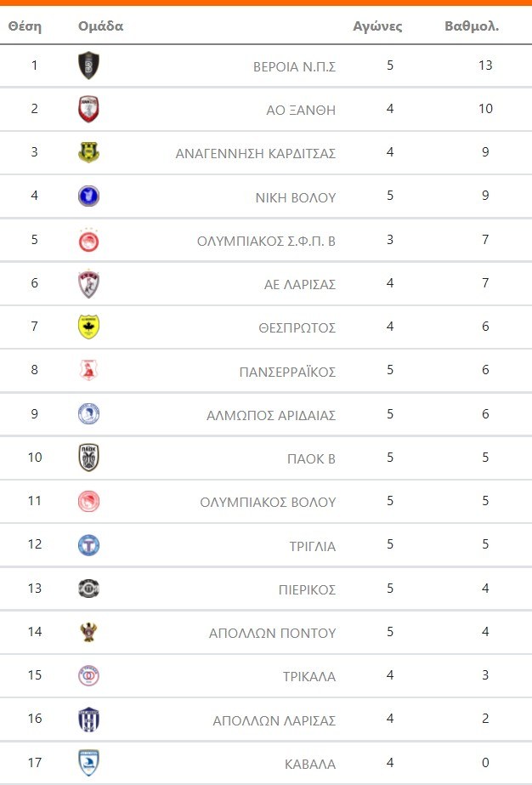
Task: Click the Αγώνες column header
Action: [377, 26]
